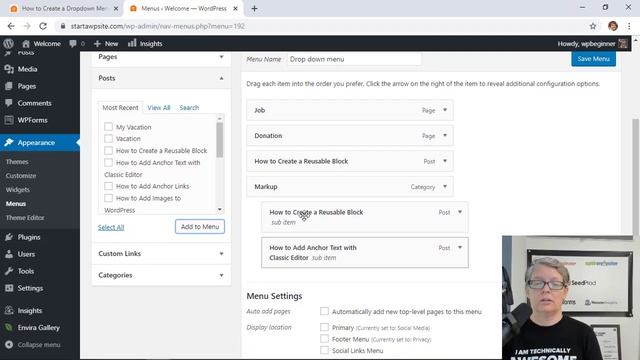This screenshot has width=640, height=360.
Task: Click the Save Menu button
Action: [x=593, y=59]
